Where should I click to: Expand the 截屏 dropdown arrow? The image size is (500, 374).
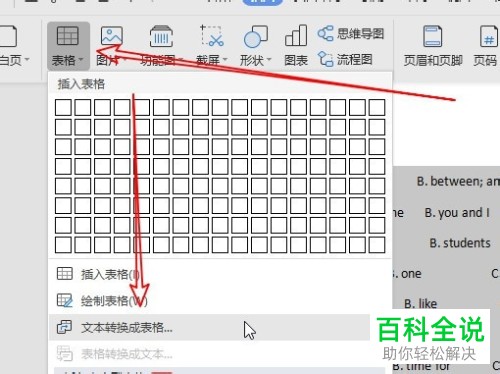point(225,60)
